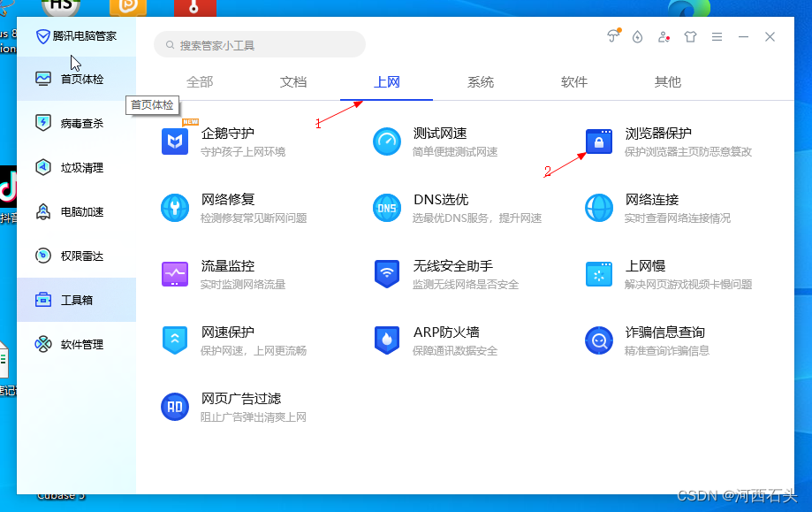Click the 精准查询诈骗信息 description
The width and height of the screenshot is (812, 512).
click(x=666, y=351)
